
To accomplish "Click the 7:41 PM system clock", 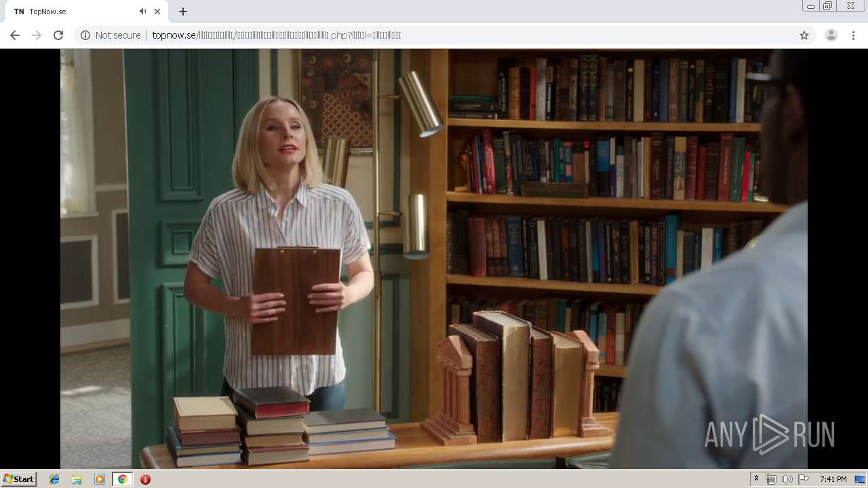I will 833,479.
